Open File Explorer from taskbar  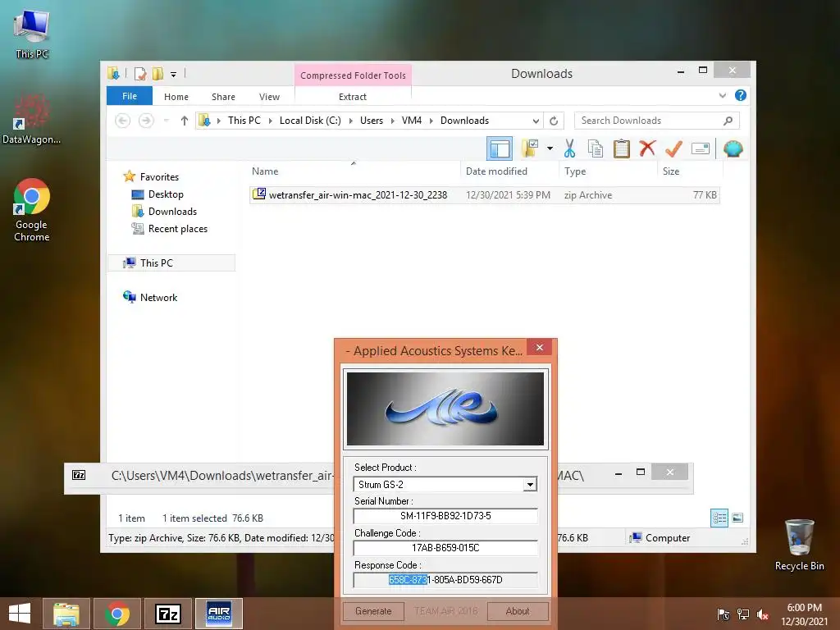click(66, 614)
